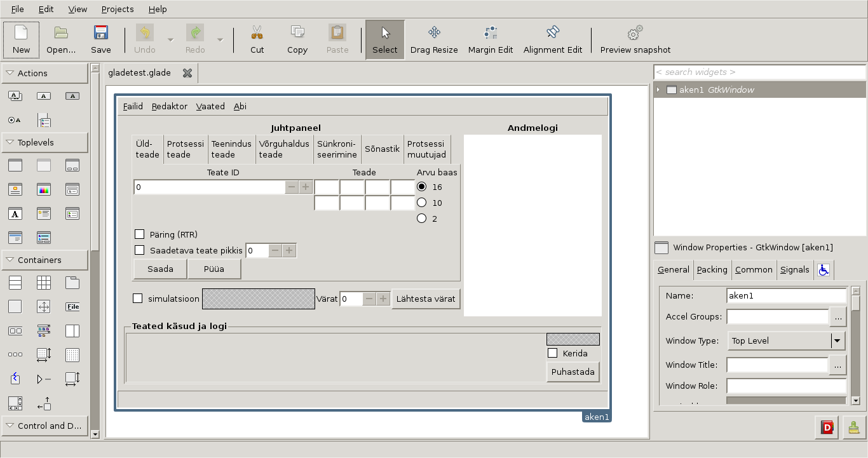Choose the Alignment Edit tool
Image resolution: width=868 pixels, height=458 pixels.
coord(552,39)
